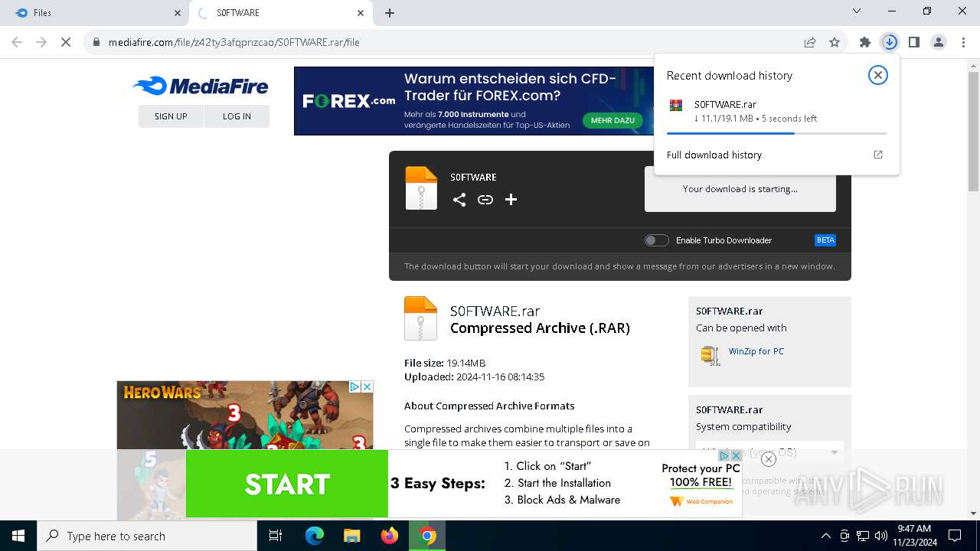Close the bottom banner ad
980x551 pixels.
(x=769, y=459)
